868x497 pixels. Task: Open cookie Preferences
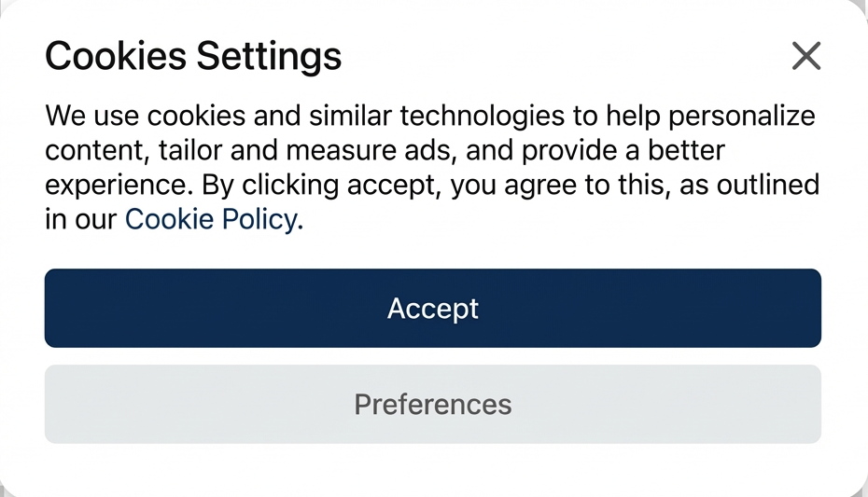click(433, 404)
